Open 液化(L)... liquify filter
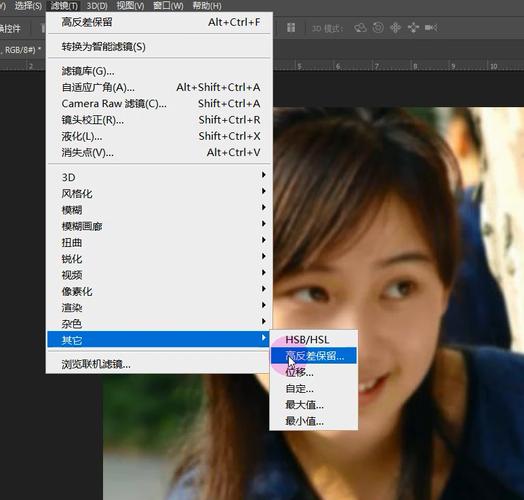The image size is (524, 500). (159, 136)
